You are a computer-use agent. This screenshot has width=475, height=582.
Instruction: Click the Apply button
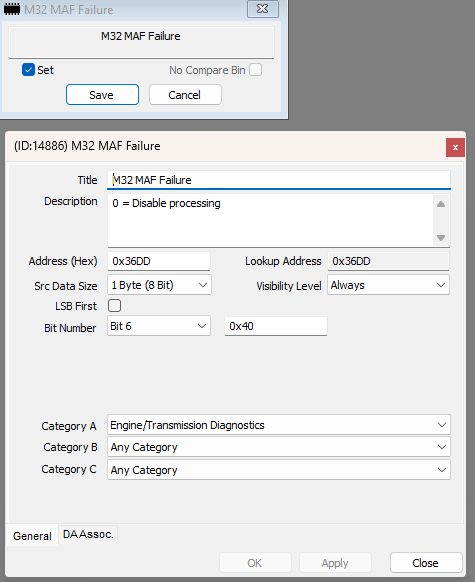[x=335, y=563]
